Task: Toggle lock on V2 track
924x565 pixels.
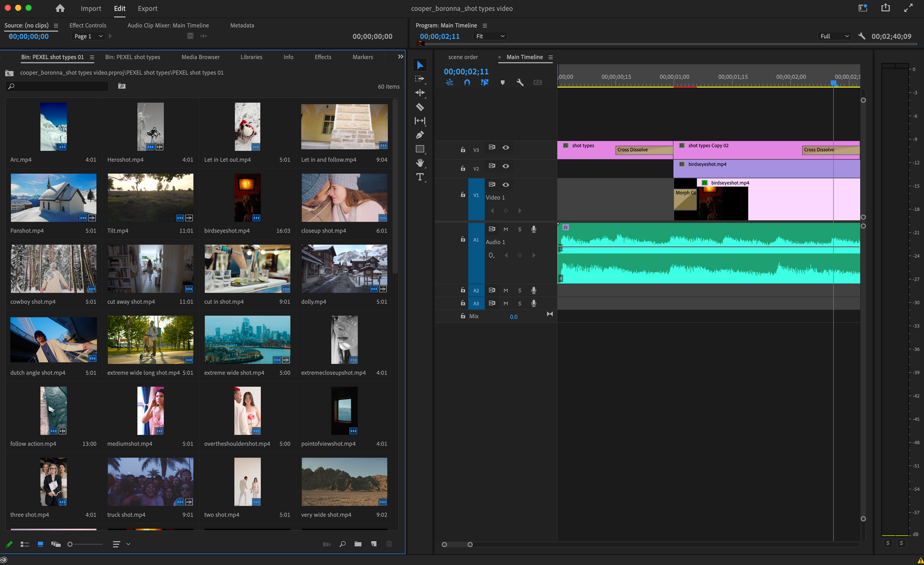Action: pos(463,168)
